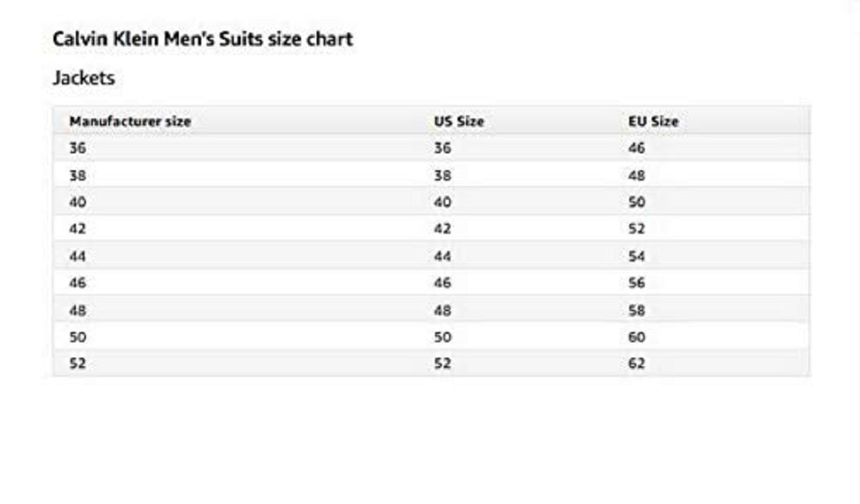This screenshot has width=860, height=504.
Task: Click the Manufacturer size column header
Action: coord(130,122)
